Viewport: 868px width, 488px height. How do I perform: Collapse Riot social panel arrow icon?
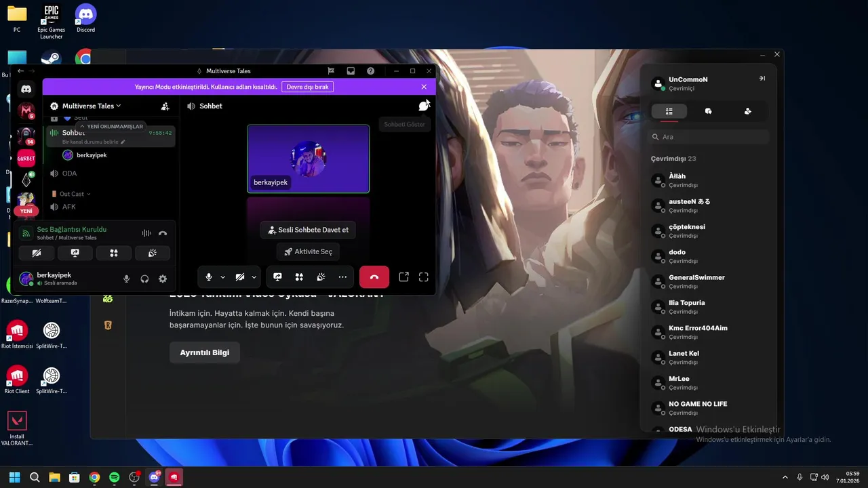coord(762,79)
